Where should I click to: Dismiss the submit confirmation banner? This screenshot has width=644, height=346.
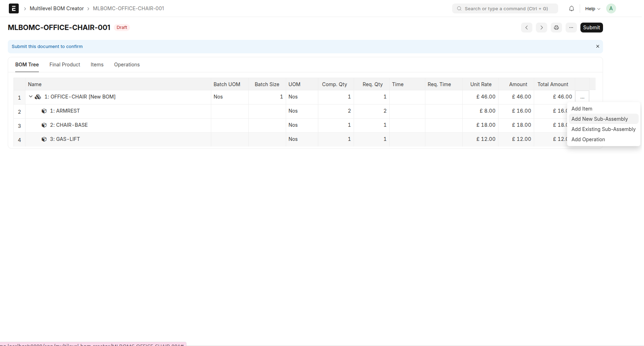pos(598,46)
